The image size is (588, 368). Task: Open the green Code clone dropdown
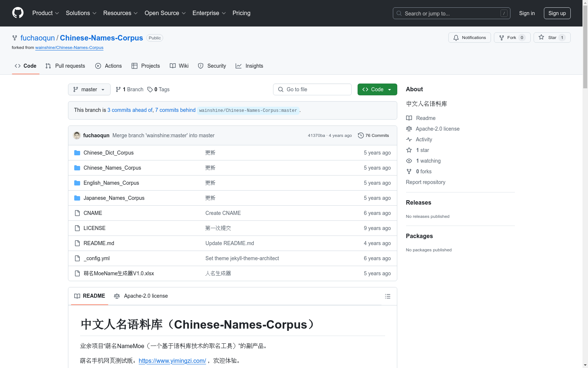(x=377, y=89)
